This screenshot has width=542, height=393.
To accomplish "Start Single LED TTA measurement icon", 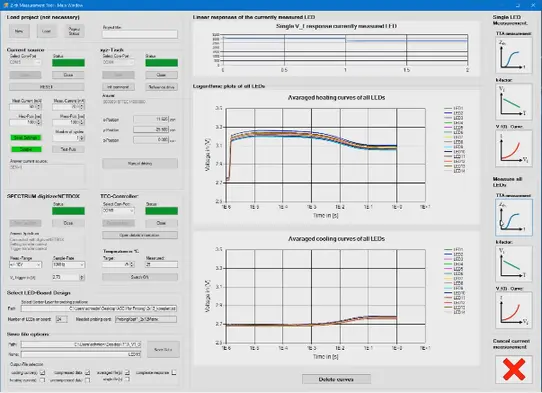I will coord(514,55).
